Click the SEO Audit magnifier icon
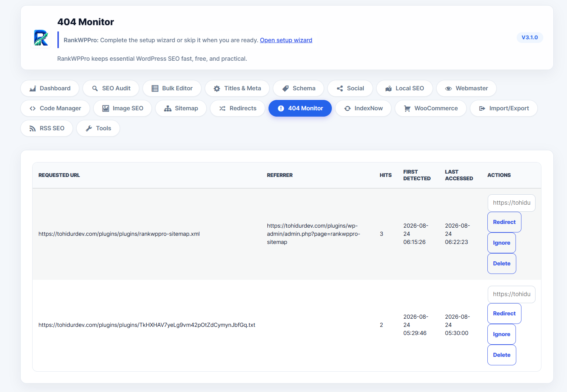This screenshot has height=392, width=567. [95, 88]
